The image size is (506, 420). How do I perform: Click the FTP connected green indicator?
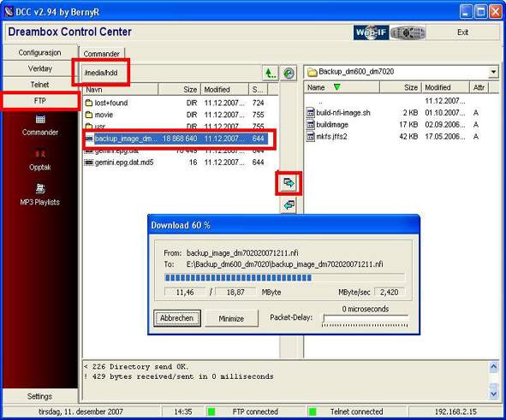pyautogui.click(x=211, y=411)
